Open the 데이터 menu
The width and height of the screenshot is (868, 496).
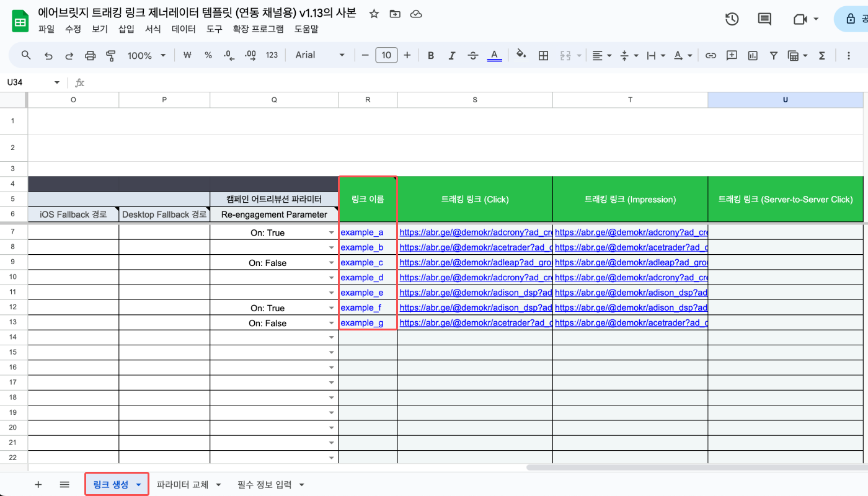click(x=184, y=29)
